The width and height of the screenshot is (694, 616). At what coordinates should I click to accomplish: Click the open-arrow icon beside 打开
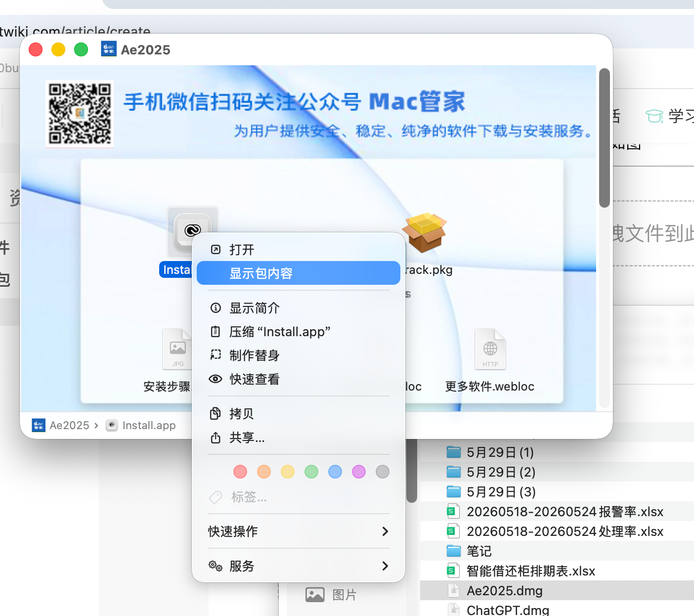tap(216, 250)
